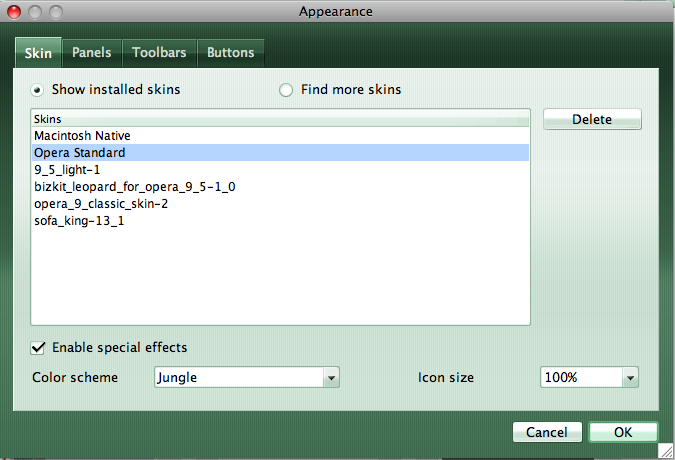
Task: Confirm with the OK button
Action: pos(623,432)
